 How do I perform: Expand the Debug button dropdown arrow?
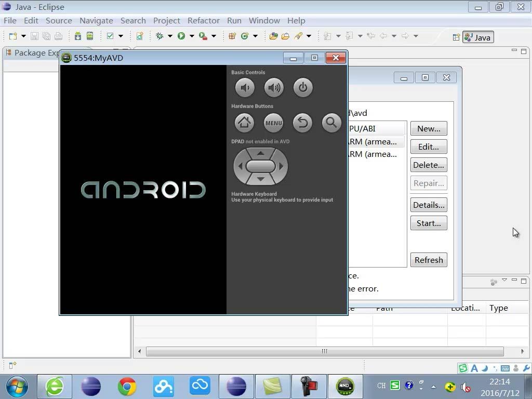170,36
